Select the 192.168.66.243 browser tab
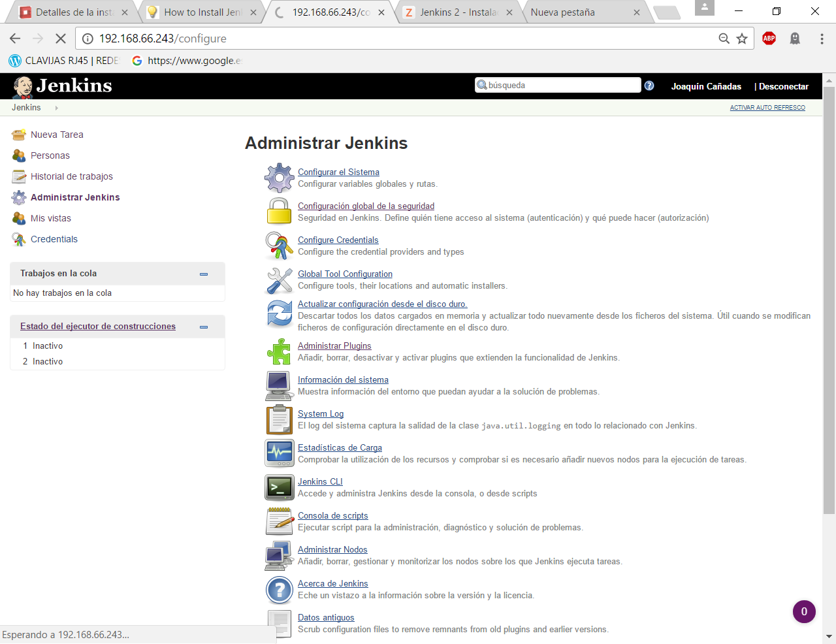 point(330,12)
